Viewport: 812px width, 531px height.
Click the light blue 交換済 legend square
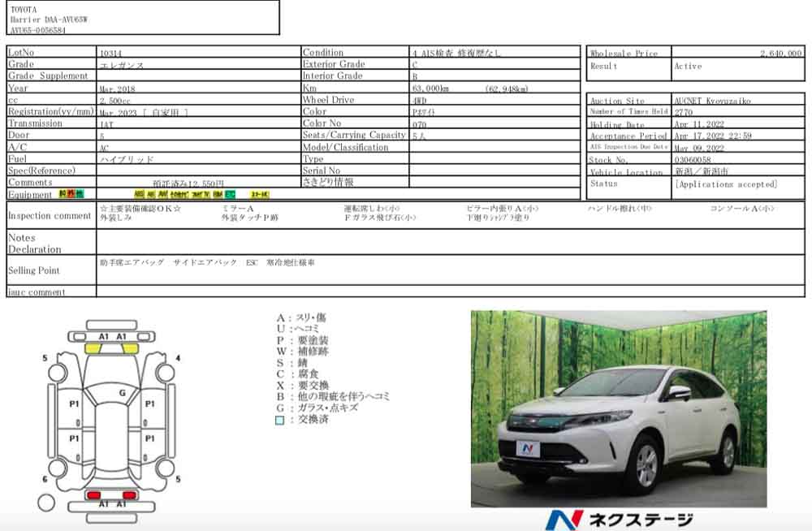(279, 420)
